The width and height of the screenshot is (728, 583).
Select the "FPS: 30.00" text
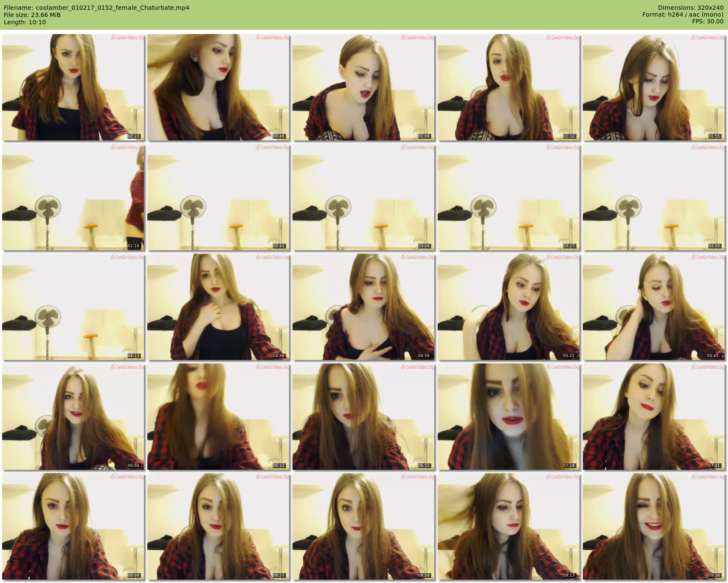point(708,21)
